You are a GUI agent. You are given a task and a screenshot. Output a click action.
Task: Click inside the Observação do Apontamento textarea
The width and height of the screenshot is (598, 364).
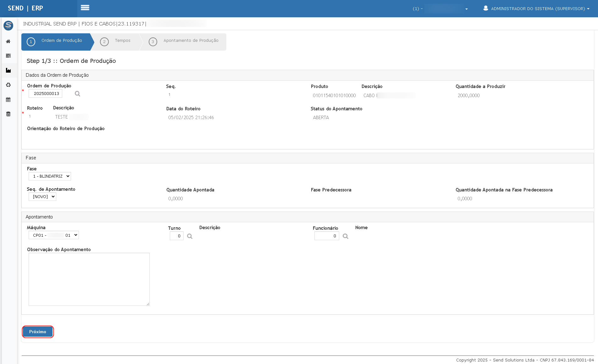pos(89,279)
